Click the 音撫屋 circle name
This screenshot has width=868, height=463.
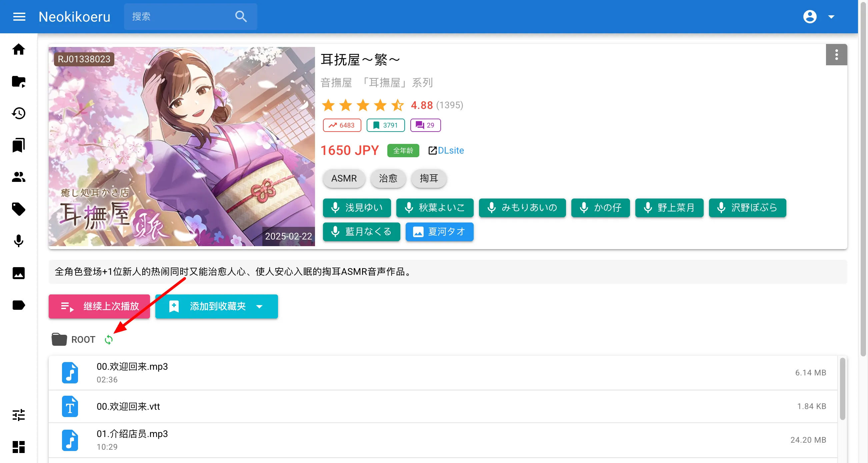(x=336, y=83)
